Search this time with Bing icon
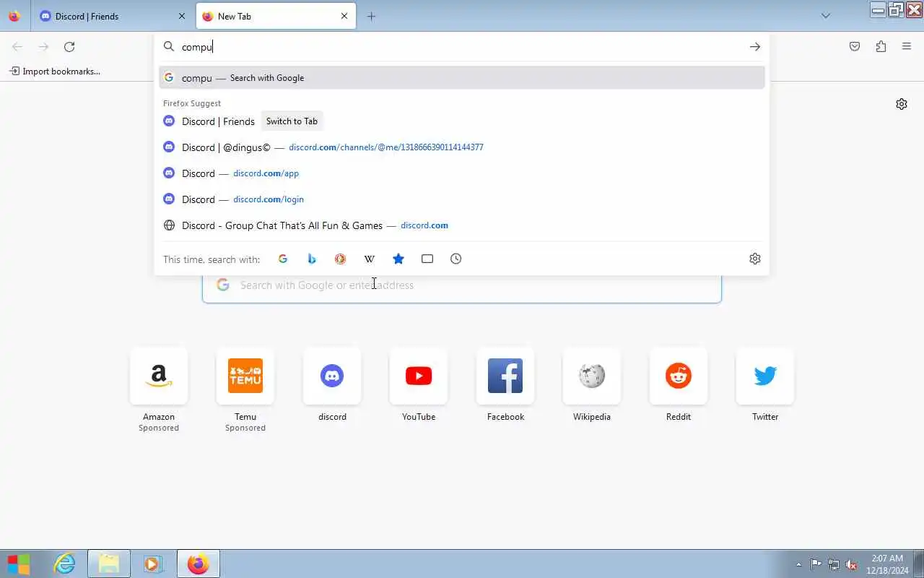Screen dimensions: 924x578 312,259
